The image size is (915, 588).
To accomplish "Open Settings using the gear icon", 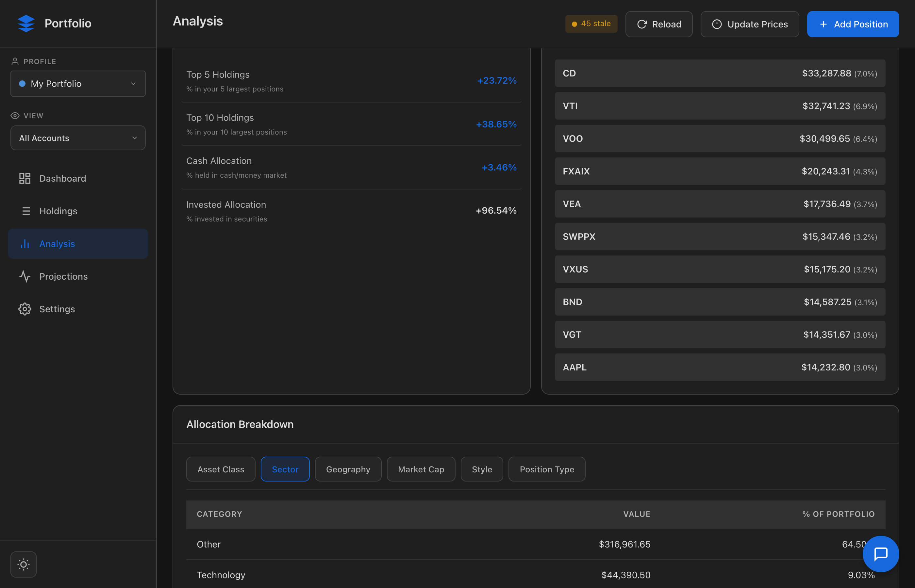I will click(25, 309).
